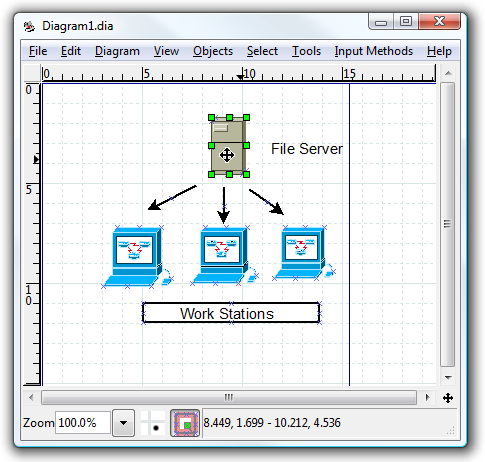Close the Diagram1.dia window

[x=439, y=21]
